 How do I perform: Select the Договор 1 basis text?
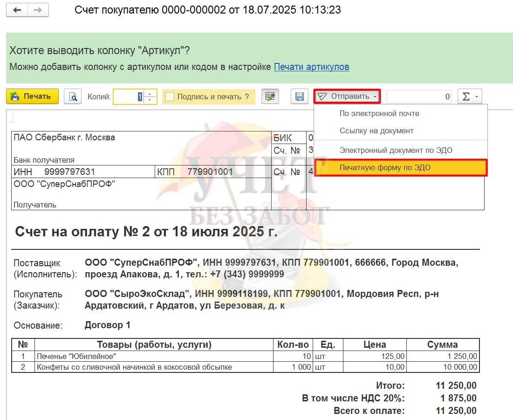pos(108,325)
